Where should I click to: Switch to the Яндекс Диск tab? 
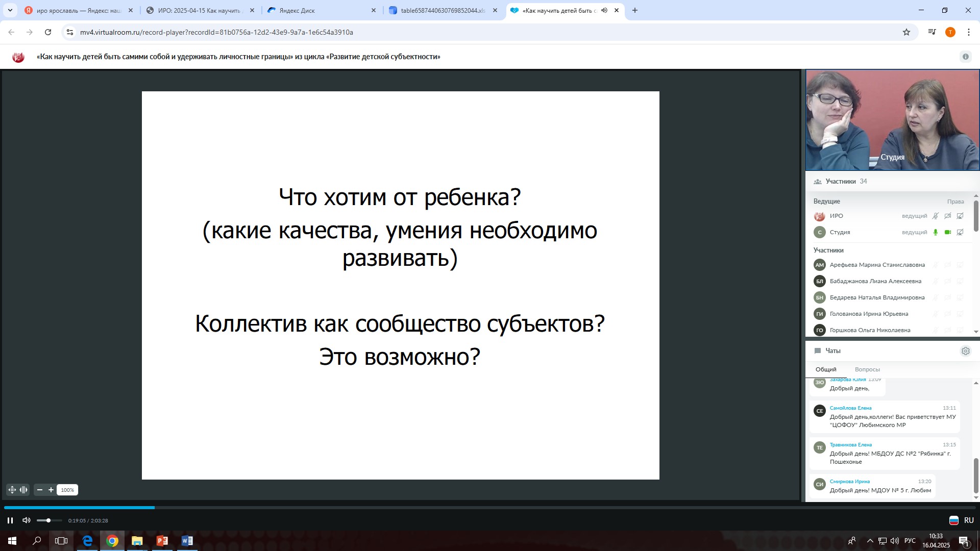(x=322, y=10)
